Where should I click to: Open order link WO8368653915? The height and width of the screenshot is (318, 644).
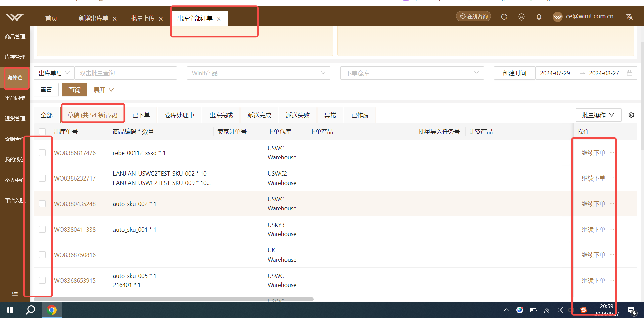pyautogui.click(x=75, y=281)
